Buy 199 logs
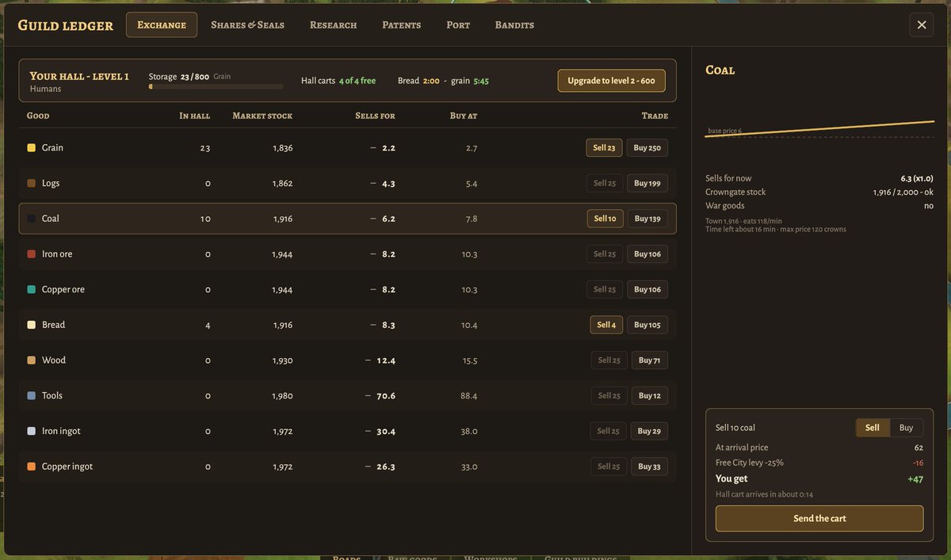Screen dimensions: 951x560 tap(647, 183)
